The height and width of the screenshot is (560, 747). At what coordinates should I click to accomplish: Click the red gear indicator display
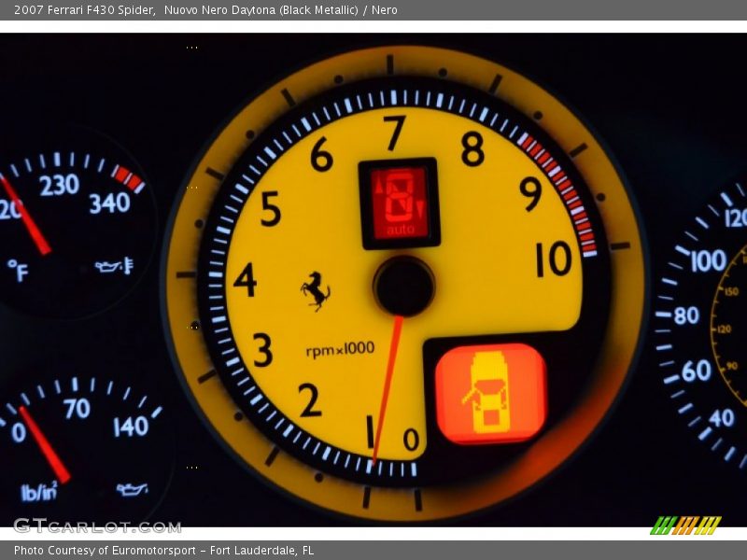pos(400,203)
